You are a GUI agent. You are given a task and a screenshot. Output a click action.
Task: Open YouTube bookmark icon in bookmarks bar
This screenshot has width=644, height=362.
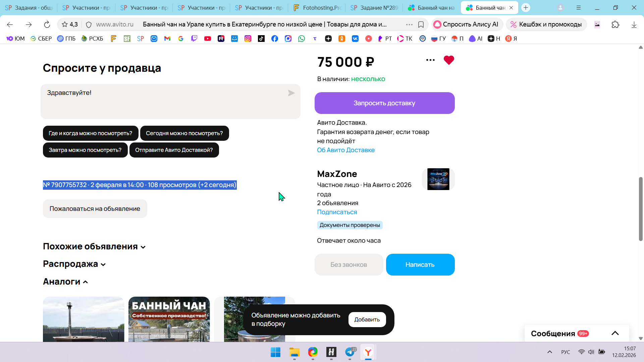point(208,39)
